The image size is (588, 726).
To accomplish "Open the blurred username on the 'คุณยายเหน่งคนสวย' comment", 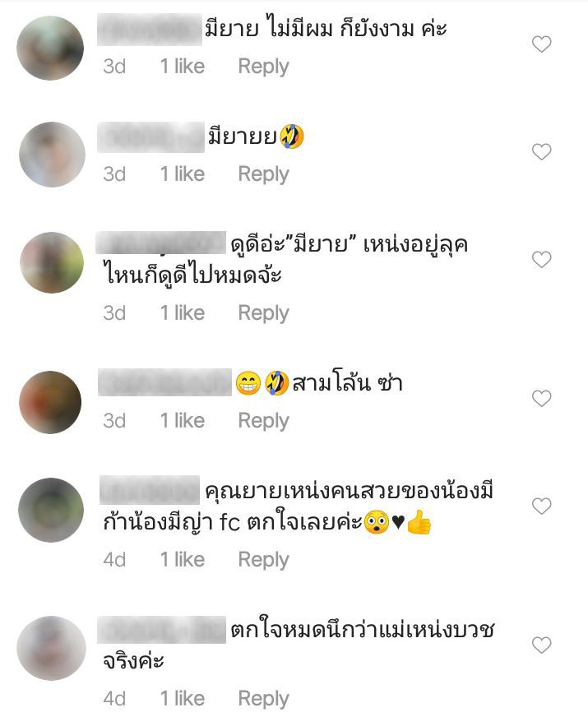I will click(x=150, y=490).
